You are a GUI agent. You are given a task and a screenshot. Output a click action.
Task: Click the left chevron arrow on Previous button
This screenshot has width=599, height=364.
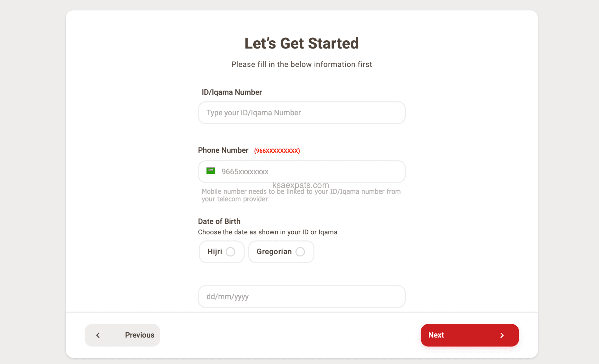98,335
